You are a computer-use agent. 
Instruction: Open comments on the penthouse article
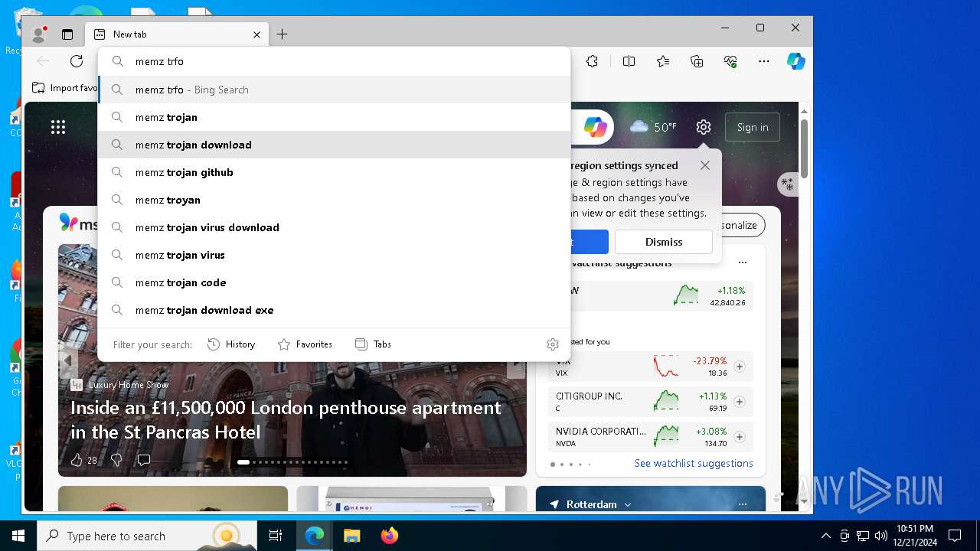pyautogui.click(x=143, y=460)
